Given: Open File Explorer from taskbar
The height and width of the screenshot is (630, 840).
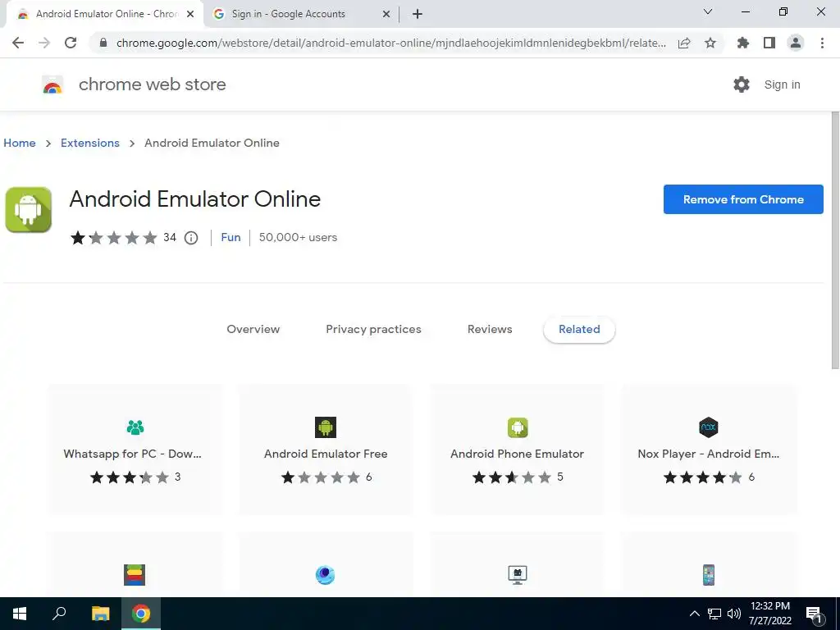Looking at the screenshot, I should (x=100, y=614).
